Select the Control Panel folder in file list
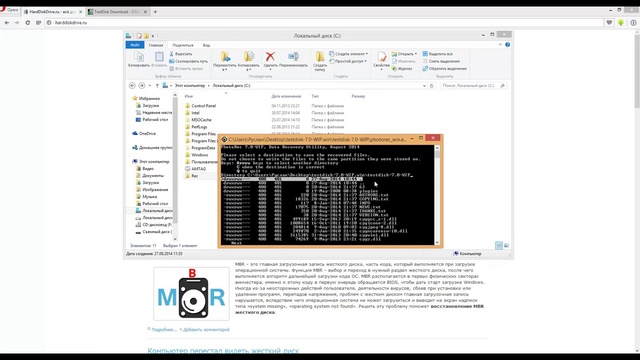 tap(200, 106)
